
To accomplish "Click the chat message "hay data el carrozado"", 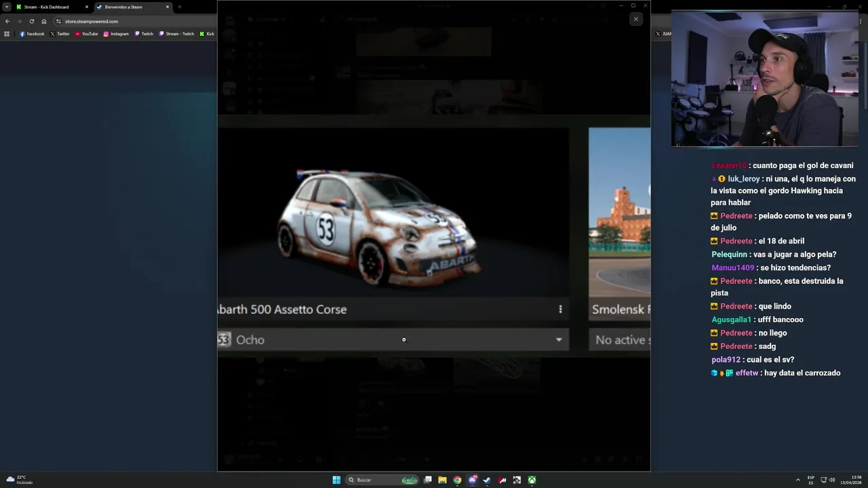I will tap(802, 373).
